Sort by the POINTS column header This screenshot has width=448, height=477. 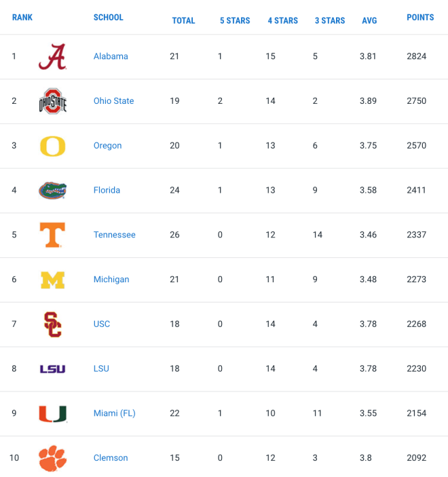pos(420,18)
